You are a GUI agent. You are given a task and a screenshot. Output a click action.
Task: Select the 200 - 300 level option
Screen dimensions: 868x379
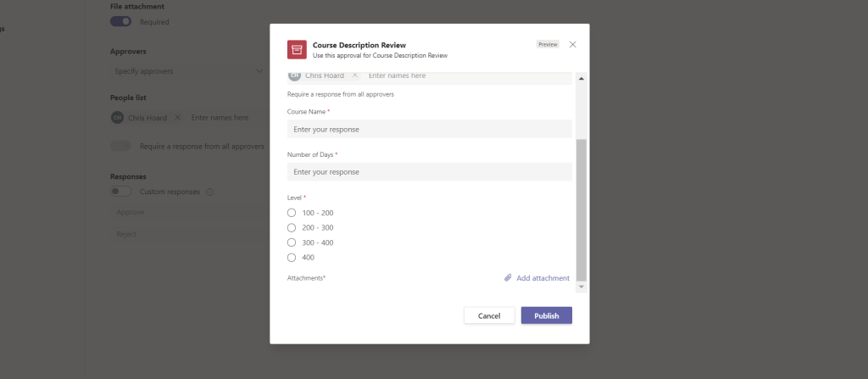292,227
